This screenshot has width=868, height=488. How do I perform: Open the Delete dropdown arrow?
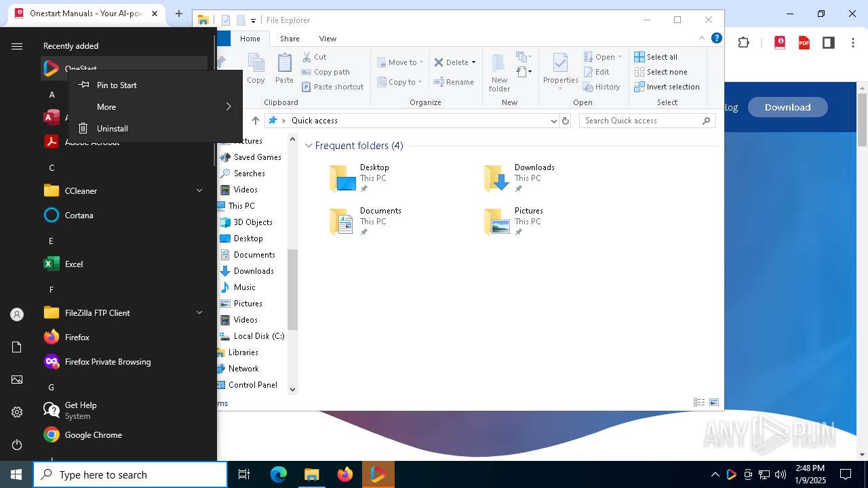[473, 62]
